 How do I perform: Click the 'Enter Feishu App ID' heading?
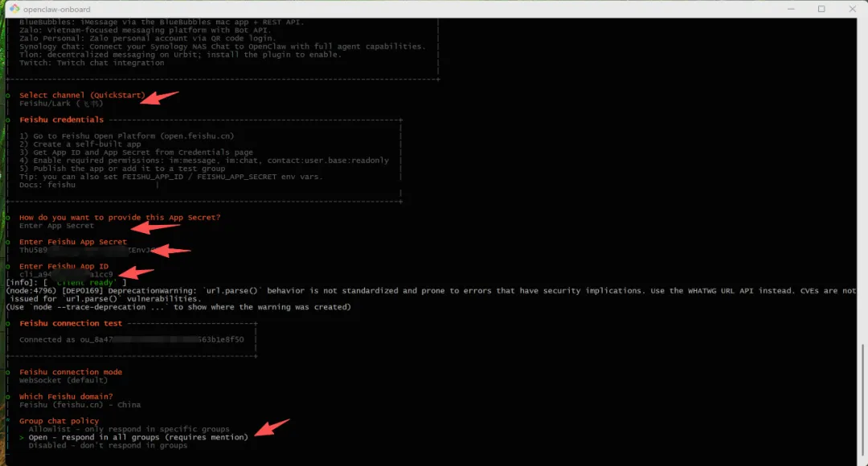point(63,266)
